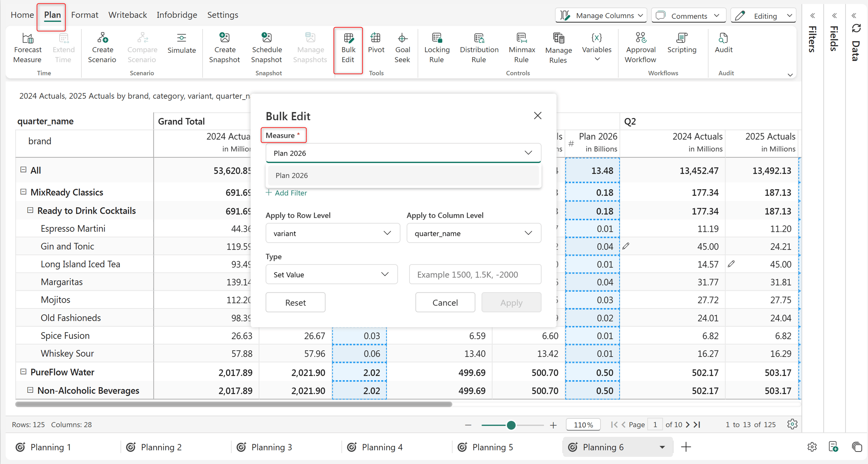Switch to the Writeback tab
This screenshot has height=464, width=868.
(x=127, y=15)
